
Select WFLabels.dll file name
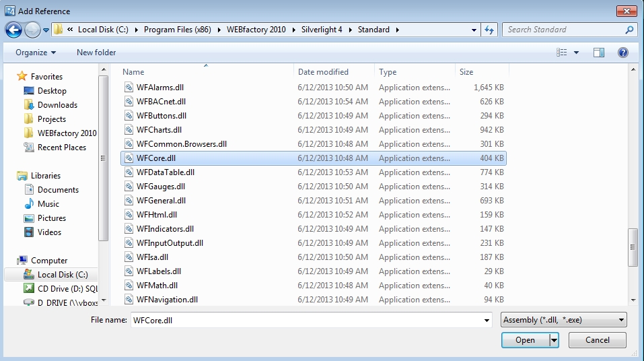159,271
